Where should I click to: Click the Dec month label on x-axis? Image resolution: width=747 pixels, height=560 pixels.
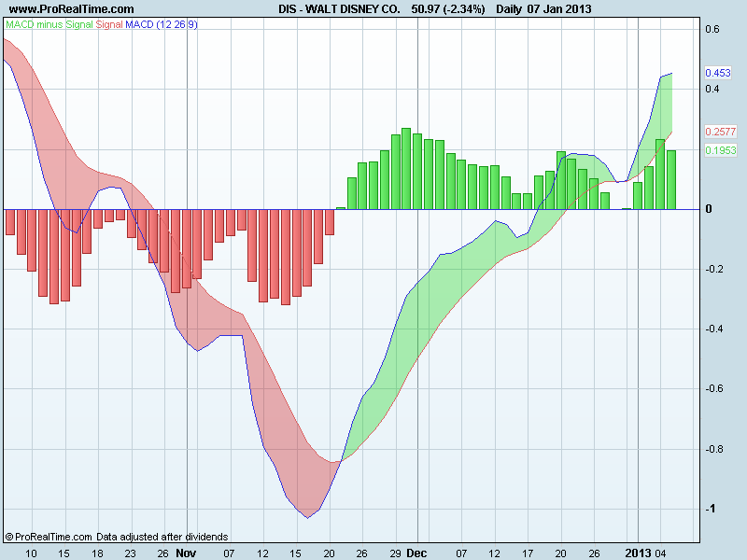click(x=416, y=553)
